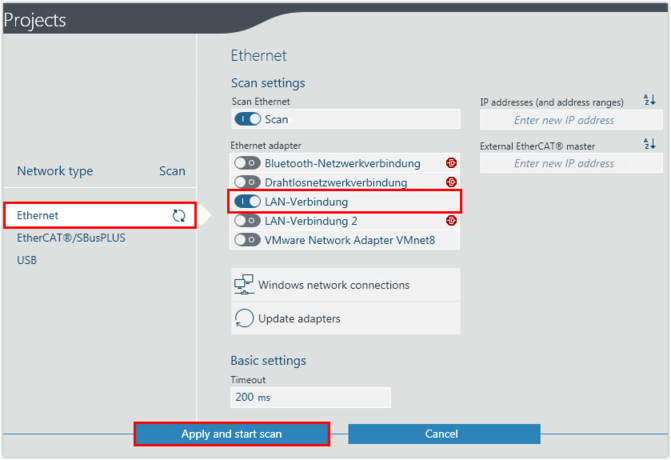
Task: Click the Windows network connections icon
Action: click(x=244, y=285)
